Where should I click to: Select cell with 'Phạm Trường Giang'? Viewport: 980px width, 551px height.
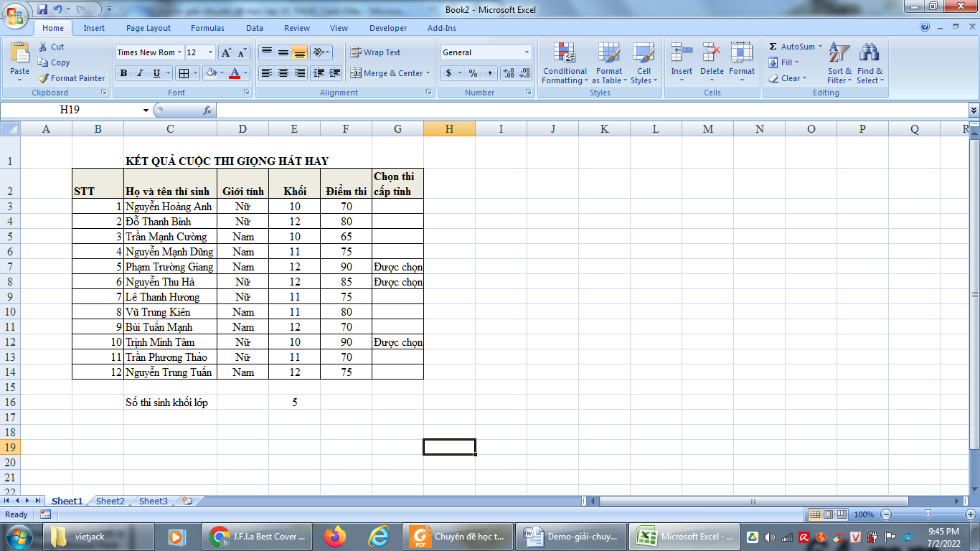click(170, 267)
